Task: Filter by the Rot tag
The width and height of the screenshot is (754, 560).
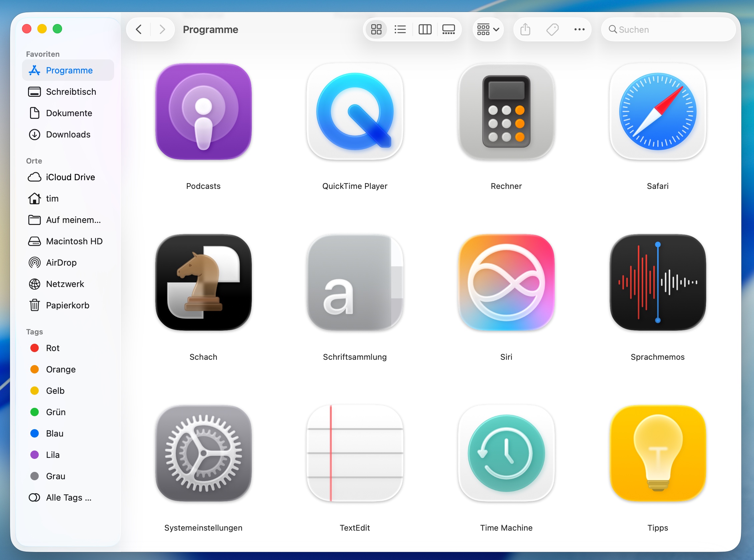Action: (68, 348)
